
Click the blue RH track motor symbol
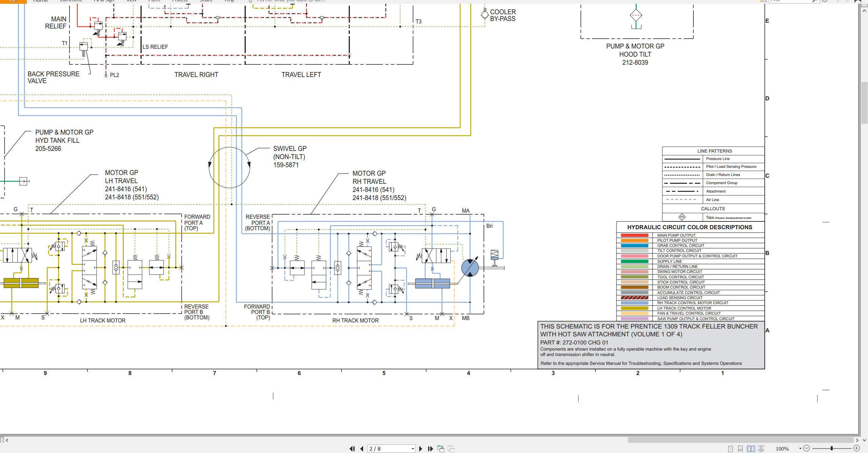(470, 268)
